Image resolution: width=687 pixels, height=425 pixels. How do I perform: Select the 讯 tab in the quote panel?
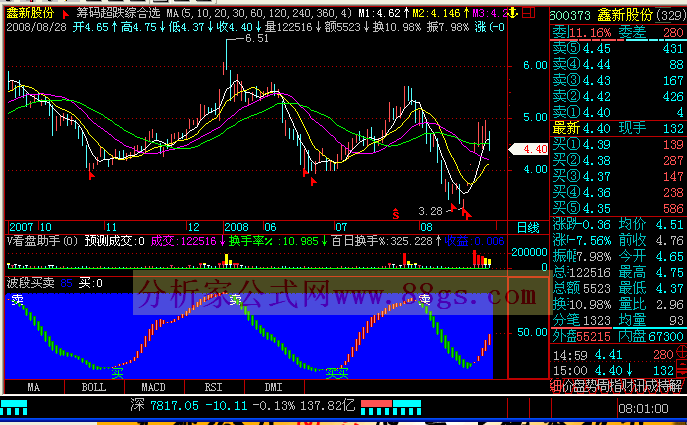click(640, 386)
